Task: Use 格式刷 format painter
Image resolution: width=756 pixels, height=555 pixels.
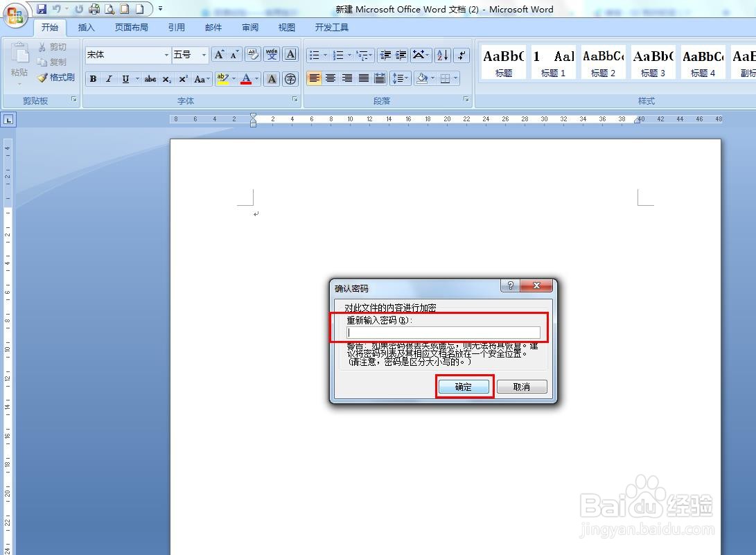Action: [x=56, y=77]
